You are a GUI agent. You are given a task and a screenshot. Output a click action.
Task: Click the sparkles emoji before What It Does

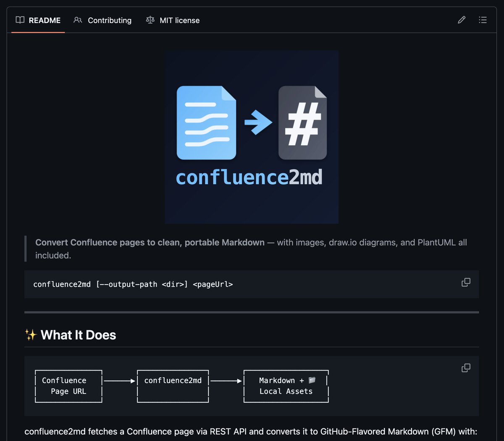[31, 335]
